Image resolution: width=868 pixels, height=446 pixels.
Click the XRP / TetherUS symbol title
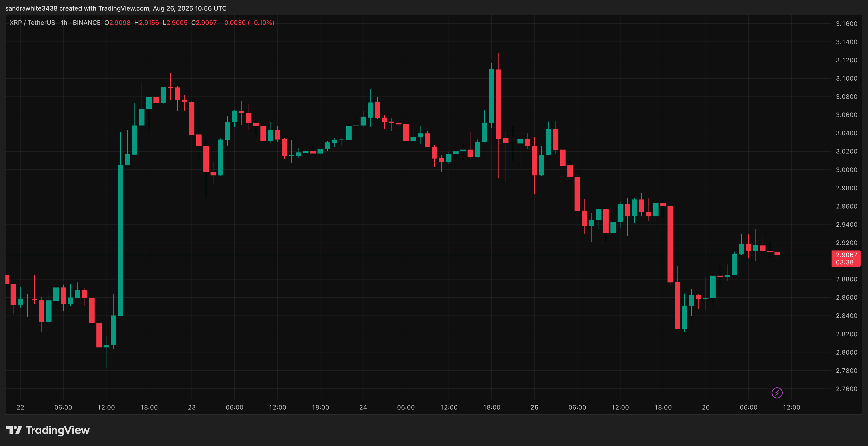(32, 22)
